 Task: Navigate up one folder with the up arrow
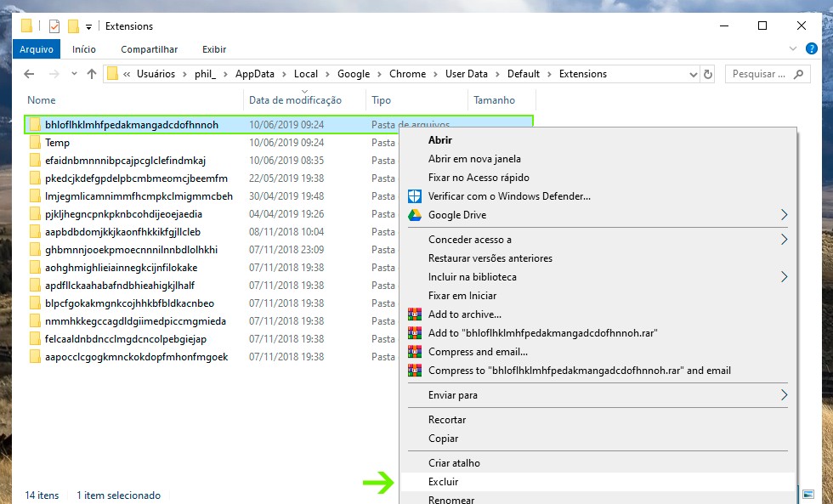(92, 74)
